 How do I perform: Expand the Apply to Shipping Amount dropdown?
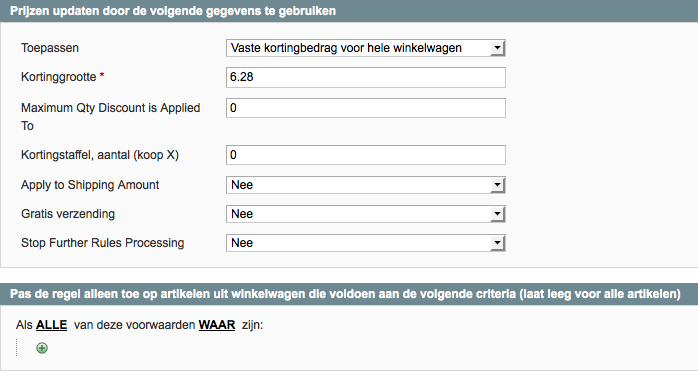pos(365,185)
